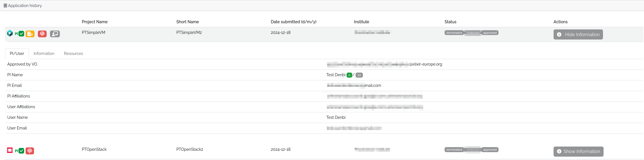Screen dimensions: 644x160
Task: Click the green PI checkmark on PTOpenStack
Action: pyautogui.click(x=21, y=151)
